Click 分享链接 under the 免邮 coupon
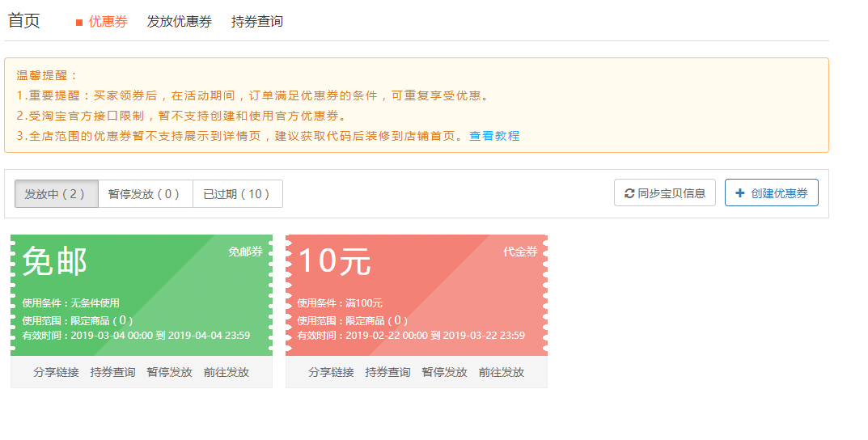Image resolution: width=868 pixels, height=440 pixels. click(57, 372)
